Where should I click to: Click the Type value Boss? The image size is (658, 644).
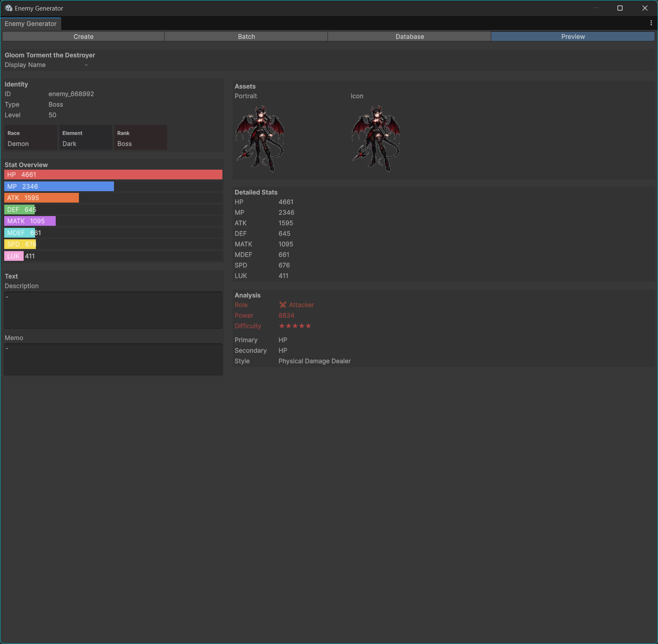click(56, 105)
